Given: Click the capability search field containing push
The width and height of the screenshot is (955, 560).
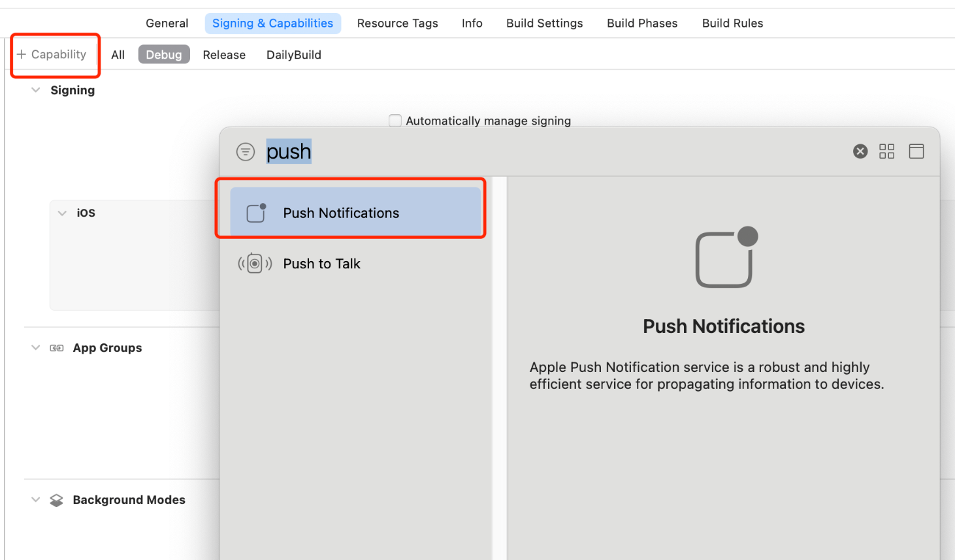Looking at the screenshot, I should tap(555, 152).
